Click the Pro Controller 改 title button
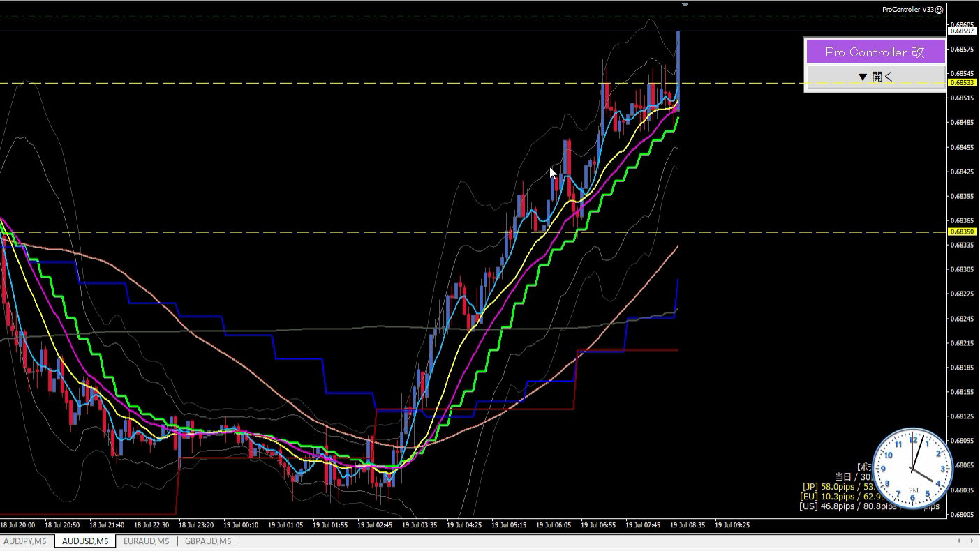Screen dimensions: 980x551 click(x=875, y=52)
